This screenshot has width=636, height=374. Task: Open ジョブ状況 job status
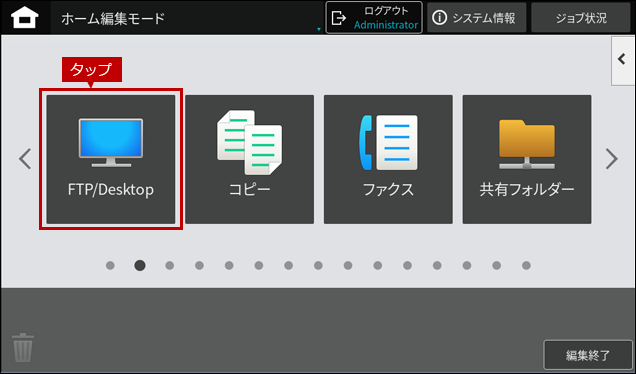581,17
